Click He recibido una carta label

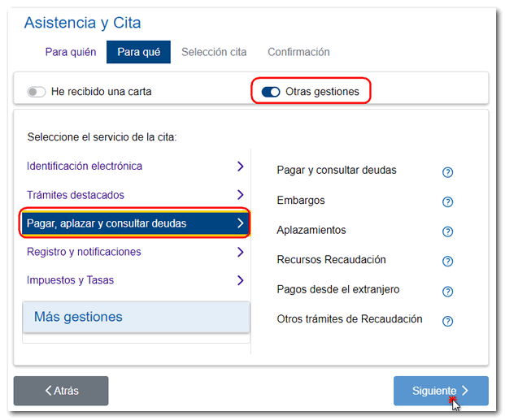point(101,92)
